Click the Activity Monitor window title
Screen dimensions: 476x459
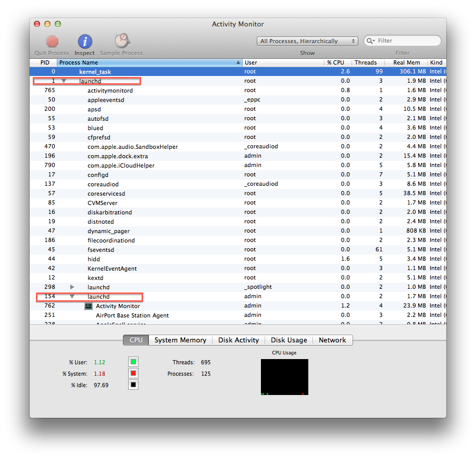pyautogui.click(x=237, y=24)
